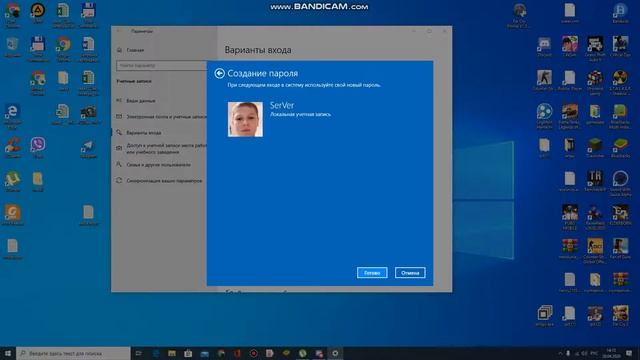This screenshot has width=640, height=360.
Task: Open the notification center in the tray
Action: (x=629, y=353)
